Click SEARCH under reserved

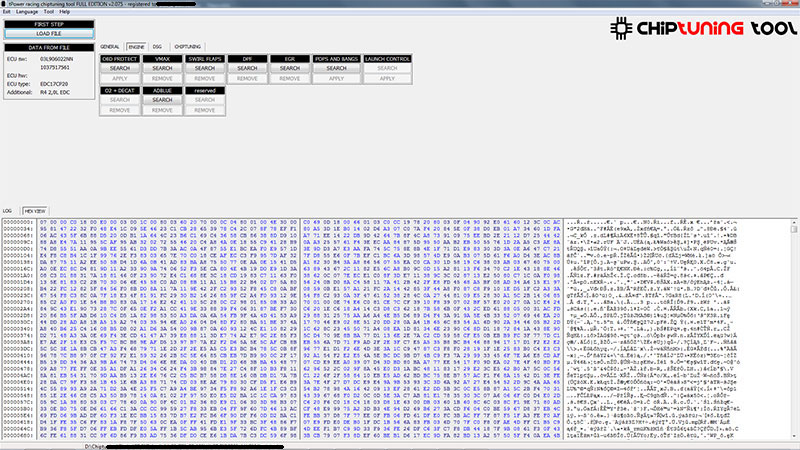205,100
